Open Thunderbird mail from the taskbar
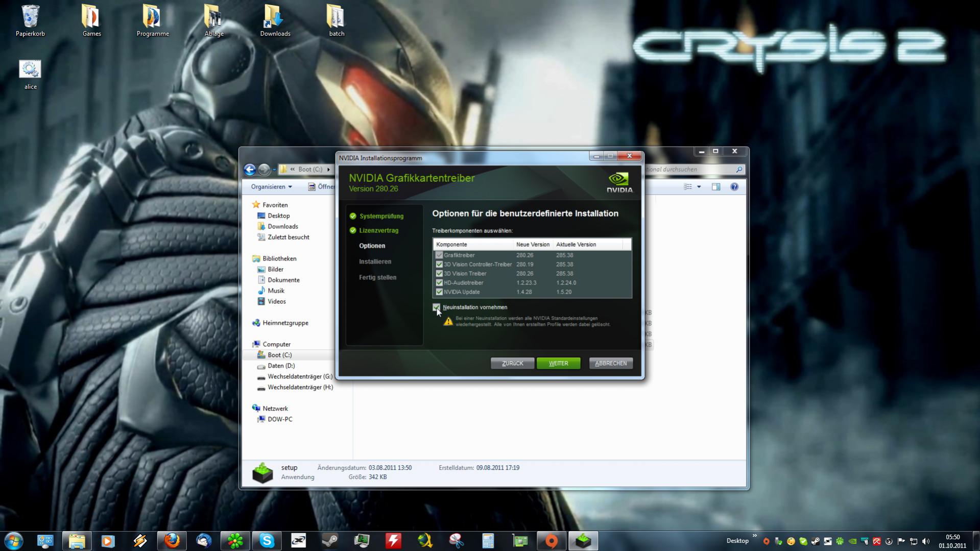This screenshot has width=980, height=551. pyautogui.click(x=203, y=540)
